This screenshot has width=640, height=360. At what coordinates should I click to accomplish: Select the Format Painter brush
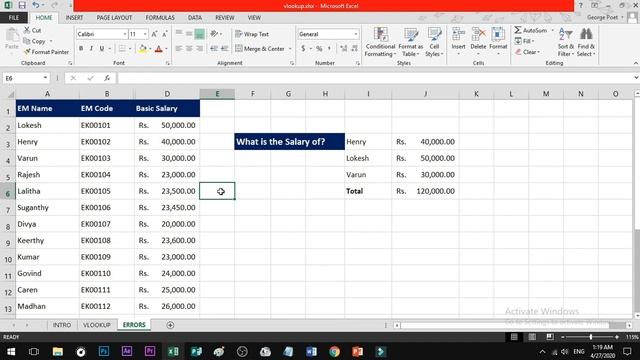click(46, 52)
